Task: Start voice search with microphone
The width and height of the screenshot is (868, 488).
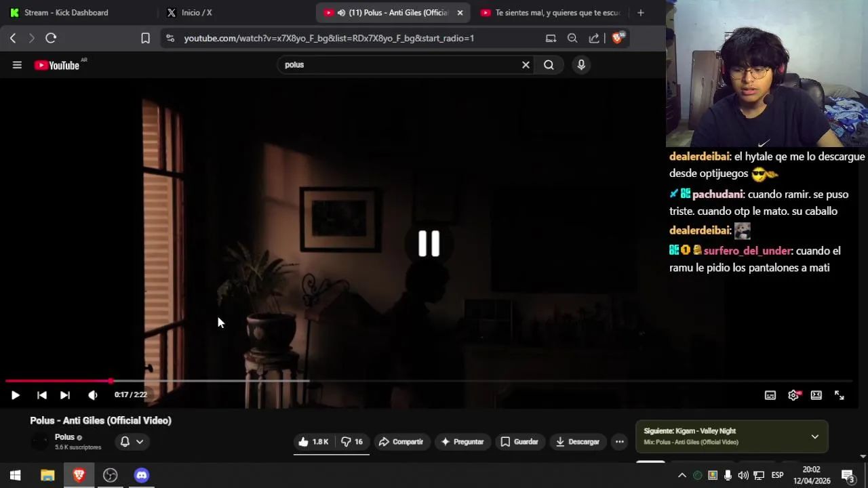Action: click(581, 65)
